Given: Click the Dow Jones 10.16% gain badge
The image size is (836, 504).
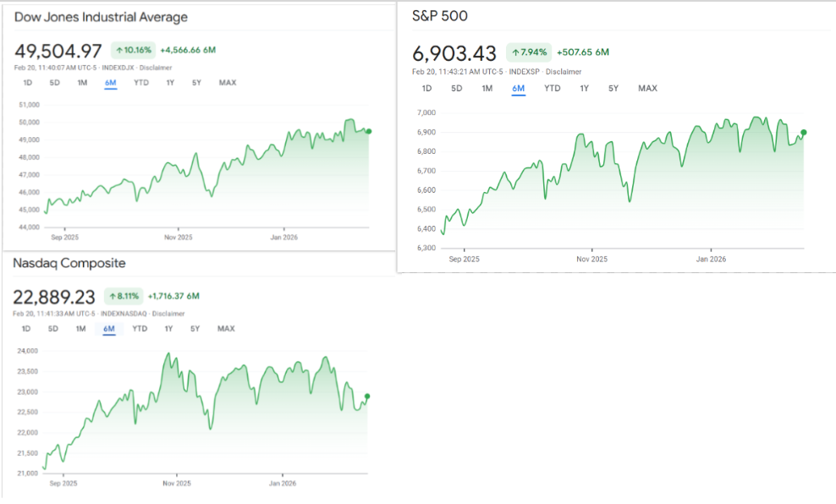Looking at the screenshot, I should click(x=132, y=51).
